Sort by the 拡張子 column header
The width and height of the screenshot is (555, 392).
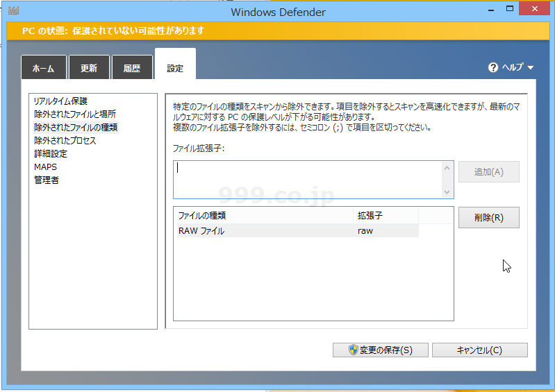pos(386,215)
